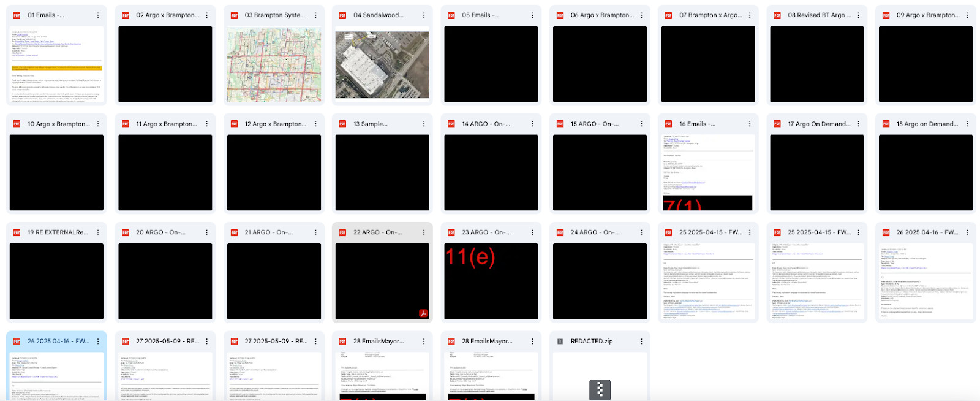980x401 pixels.
Task: Open the three-dot menu for 03 Brampton Syste file
Action: [315, 15]
